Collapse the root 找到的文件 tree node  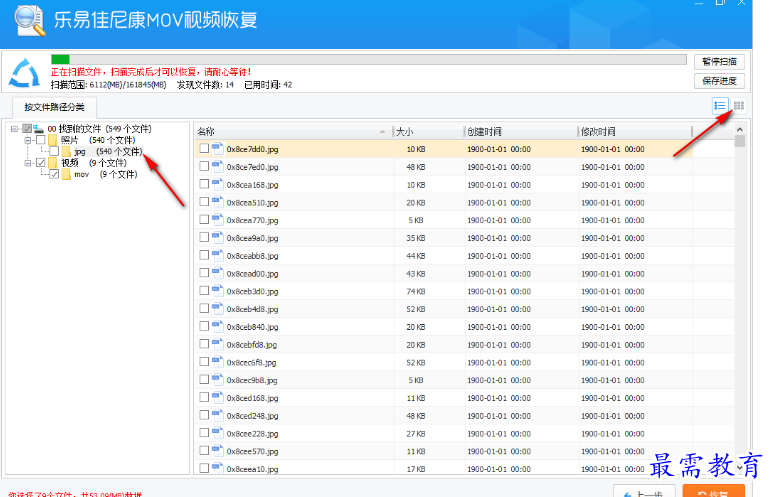[14, 129]
